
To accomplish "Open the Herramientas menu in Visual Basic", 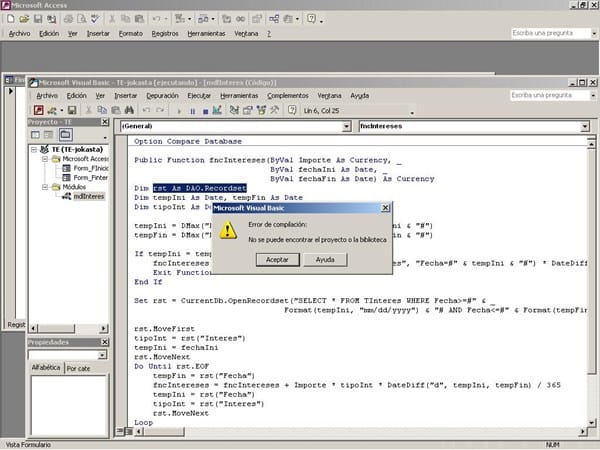I will 238,95.
